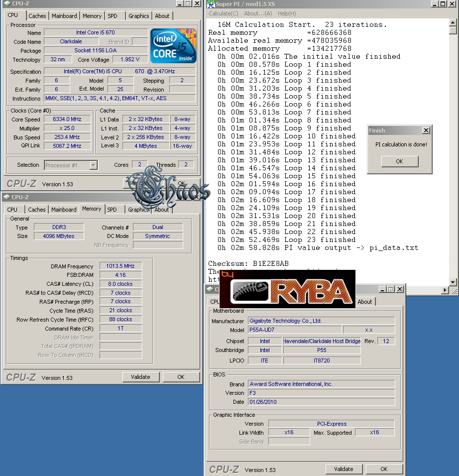
Task: Click Validate in the Motherboard CPU-Z window
Action: 344,469
